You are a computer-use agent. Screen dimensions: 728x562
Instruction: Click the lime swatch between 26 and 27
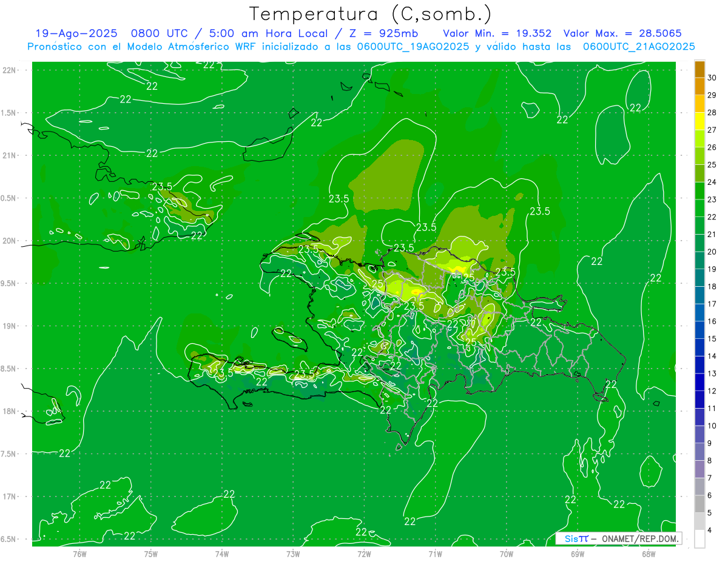[699, 138]
